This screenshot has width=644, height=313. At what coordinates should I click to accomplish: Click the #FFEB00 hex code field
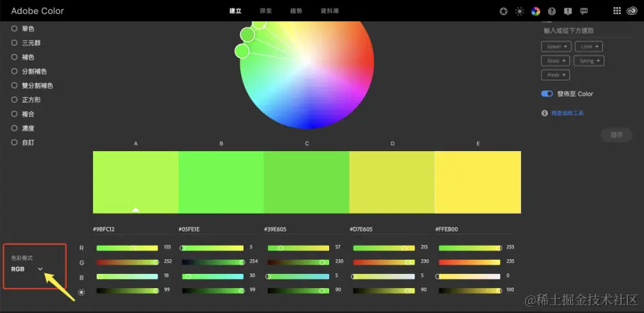[474, 229]
